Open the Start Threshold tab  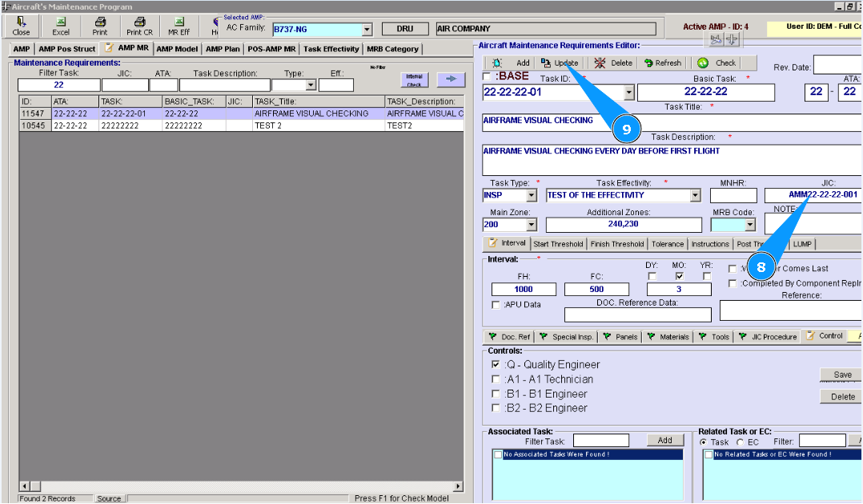tap(558, 244)
